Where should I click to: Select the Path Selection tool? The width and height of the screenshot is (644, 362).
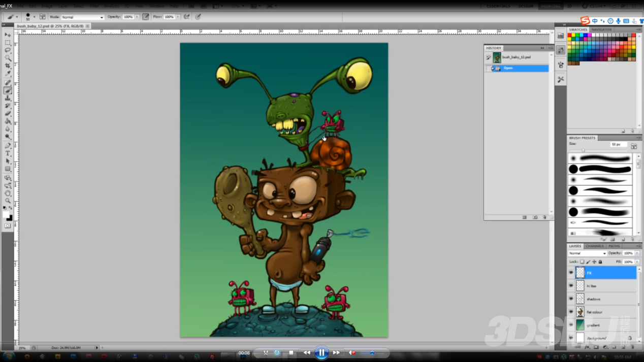[8, 161]
